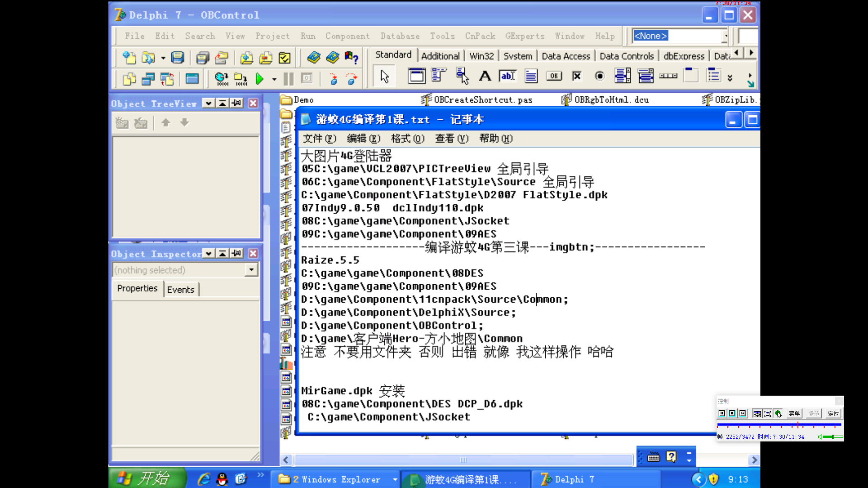This screenshot has height=488, width=868.
Task: Open dropdown arrow next to Open icon
Action: point(163,58)
